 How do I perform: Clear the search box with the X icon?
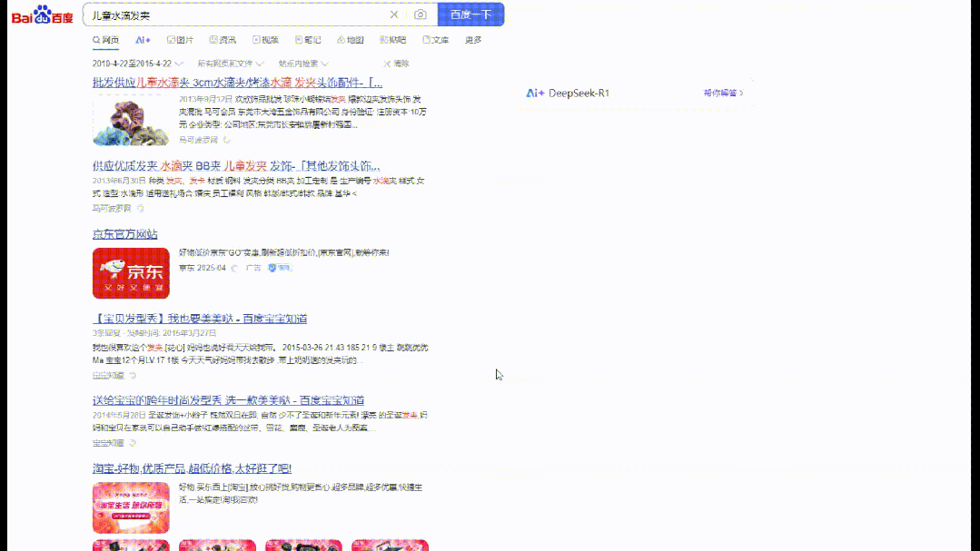coord(394,15)
